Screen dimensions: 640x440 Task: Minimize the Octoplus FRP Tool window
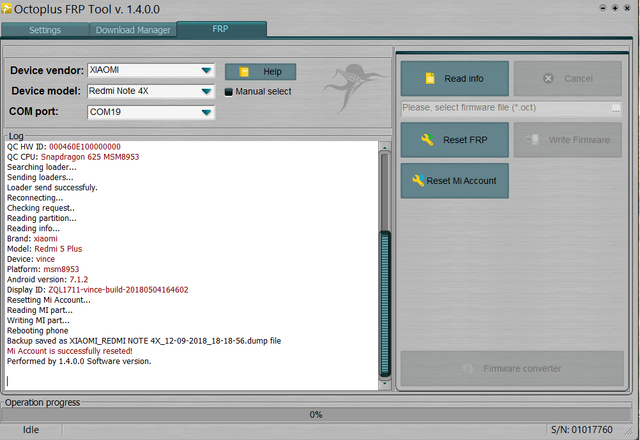[603, 8]
